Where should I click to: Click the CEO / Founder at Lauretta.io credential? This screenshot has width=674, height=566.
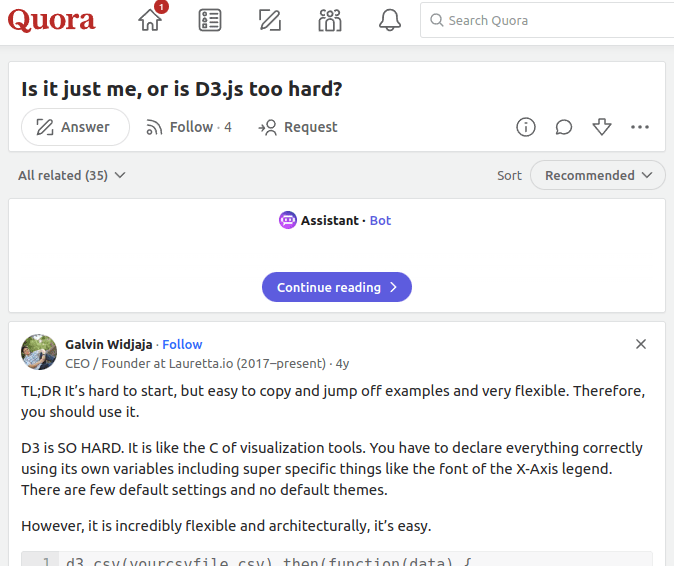[196, 364]
